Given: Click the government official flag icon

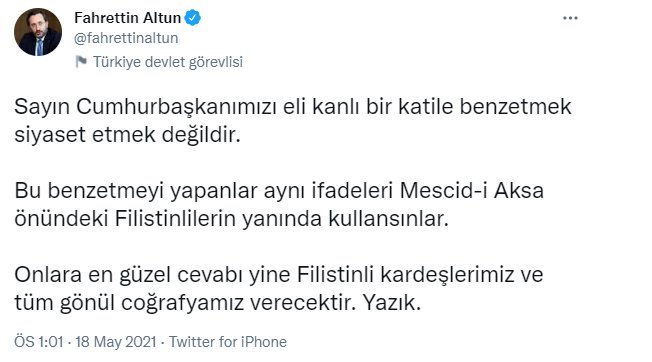Looking at the screenshot, I should click(x=81, y=62).
